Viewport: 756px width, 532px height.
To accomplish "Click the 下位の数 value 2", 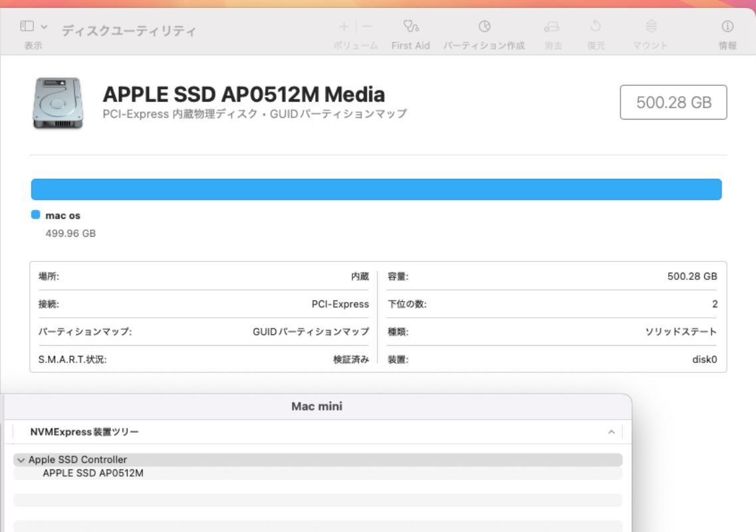I will [715, 305].
